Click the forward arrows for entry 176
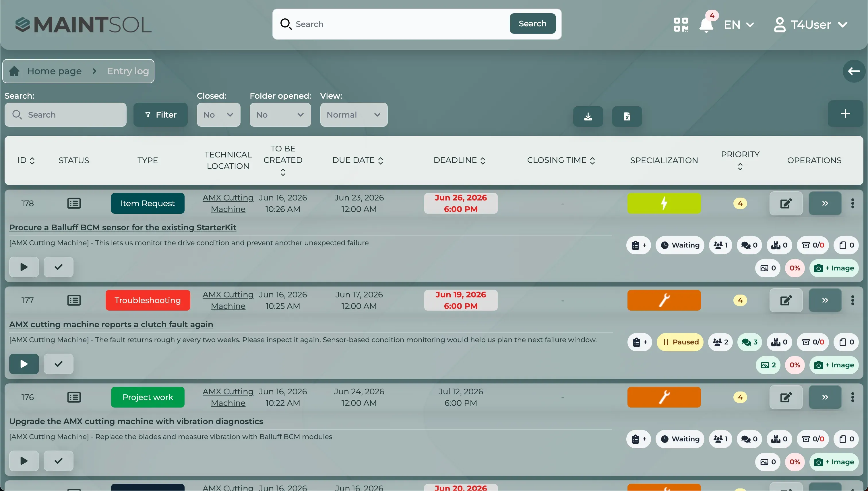This screenshot has width=868, height=491. (825, 397)
